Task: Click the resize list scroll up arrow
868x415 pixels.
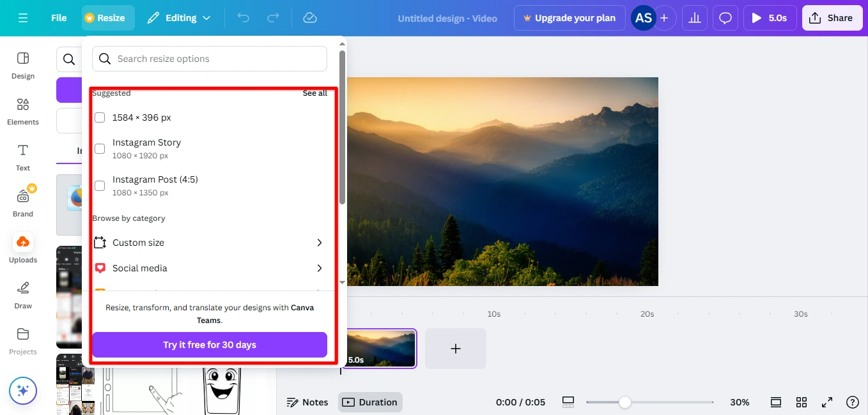Action: tap(342, 43)
